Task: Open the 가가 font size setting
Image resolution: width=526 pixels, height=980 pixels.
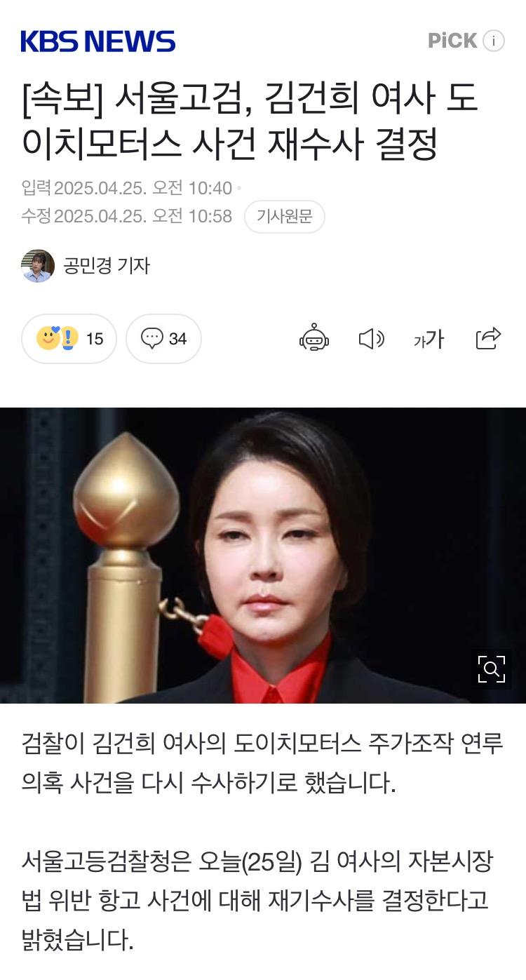Action: click(429, 340)
